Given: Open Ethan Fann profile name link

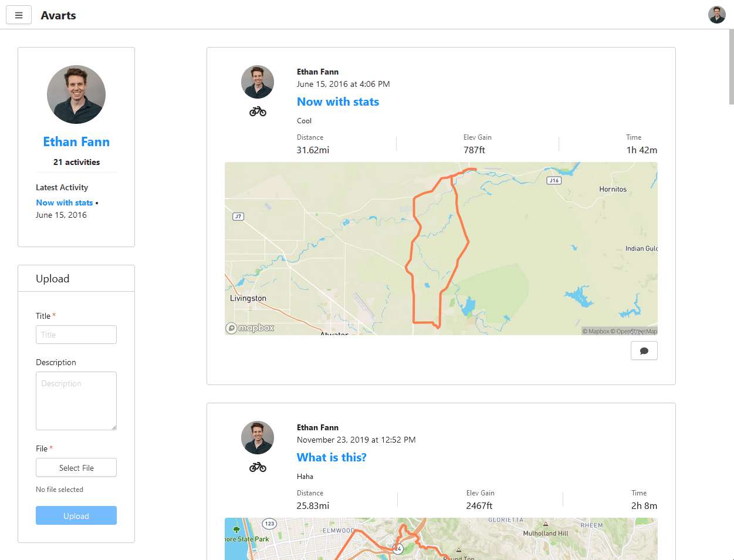Looking at the screenshot, I should [x=76, y=142].
